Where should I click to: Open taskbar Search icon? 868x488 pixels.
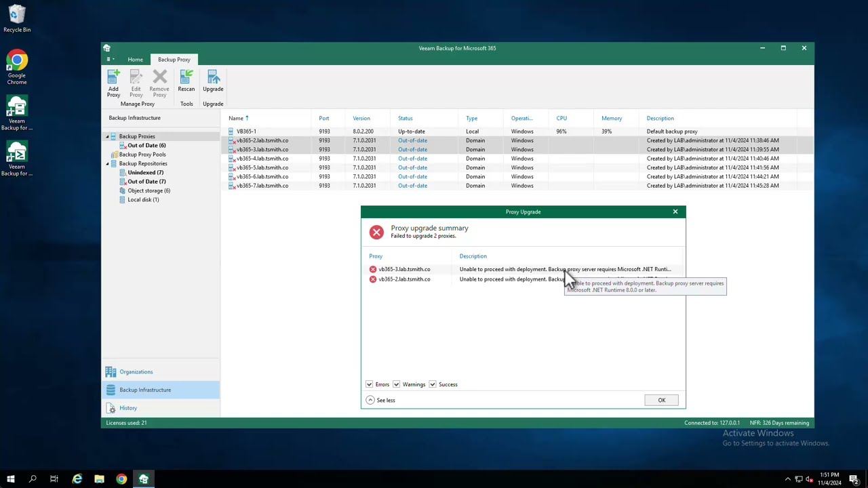click(33, 479)
